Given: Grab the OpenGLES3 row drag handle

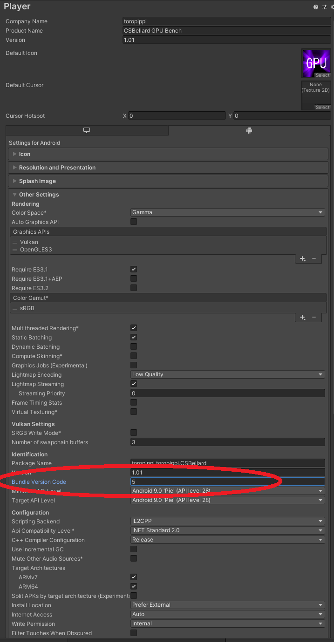Looking at the screenshot, I should pyautogui.click(x=15, y=250).
